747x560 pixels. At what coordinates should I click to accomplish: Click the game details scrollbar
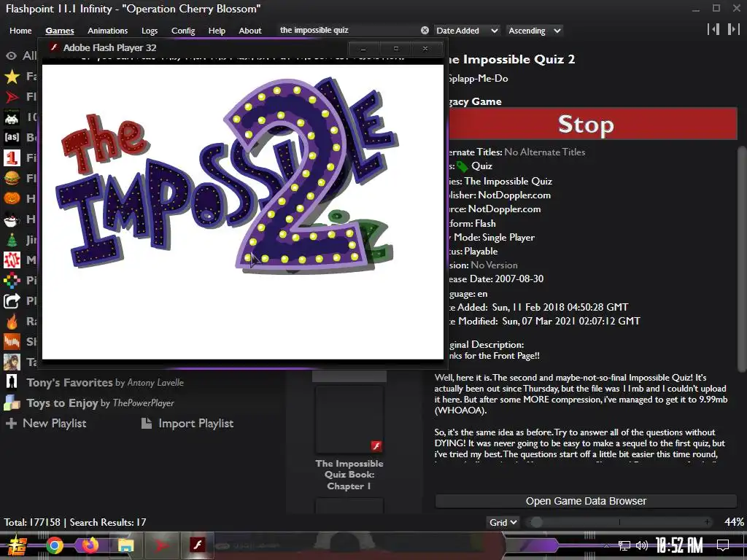coord(742,260)
